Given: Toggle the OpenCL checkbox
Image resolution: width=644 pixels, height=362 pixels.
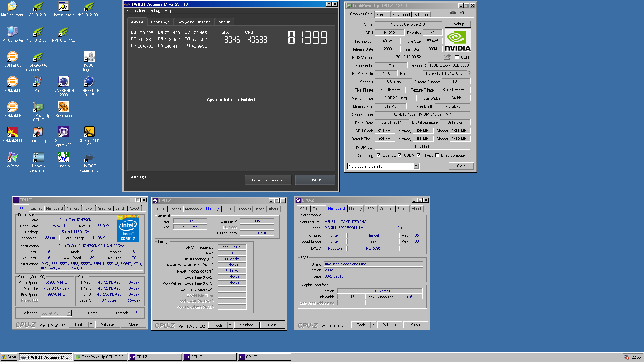Looking at the screenshot, I should click(378, 155).
